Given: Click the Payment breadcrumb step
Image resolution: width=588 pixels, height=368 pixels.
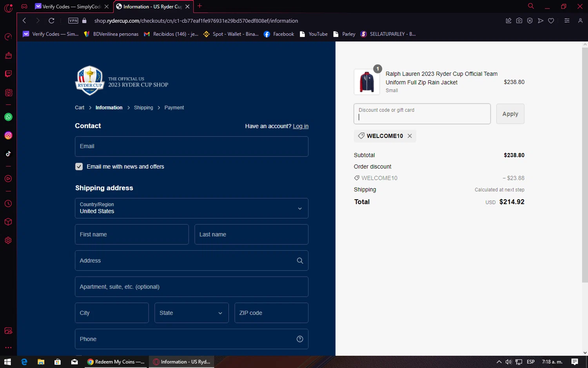Looking at the screenshot, I should point(174,107).
